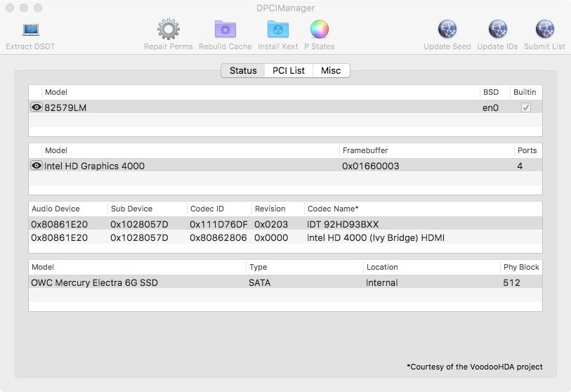The image size is (571, 392).
Task: Click Update IDs globe icon
Action: (x=497, y=29)
